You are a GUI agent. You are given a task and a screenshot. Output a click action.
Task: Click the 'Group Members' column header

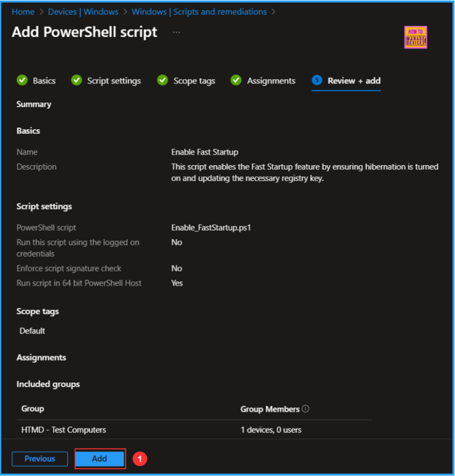point(270,409)
